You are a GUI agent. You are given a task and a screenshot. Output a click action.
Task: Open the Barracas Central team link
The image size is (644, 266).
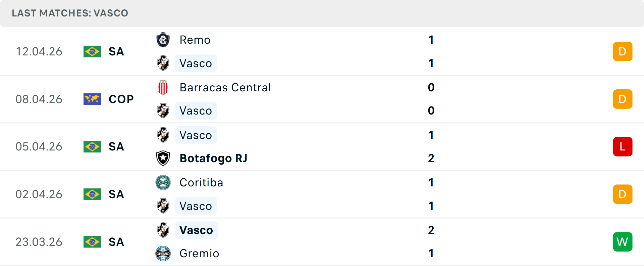[225, 88]
